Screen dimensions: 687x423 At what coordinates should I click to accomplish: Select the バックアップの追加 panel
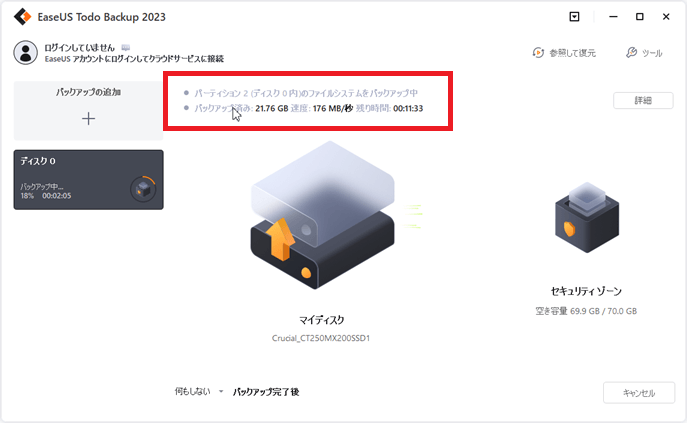pyautogui.click(x=88, y=110)
